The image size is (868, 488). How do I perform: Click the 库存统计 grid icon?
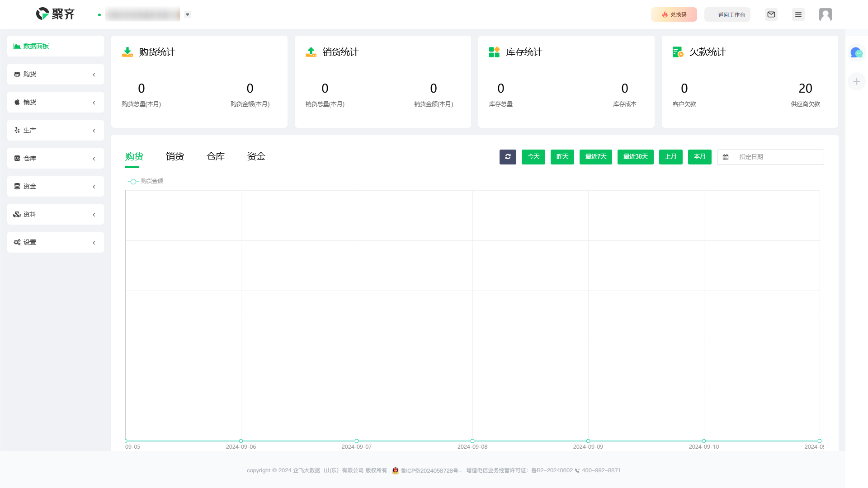[x=495, y=52]
